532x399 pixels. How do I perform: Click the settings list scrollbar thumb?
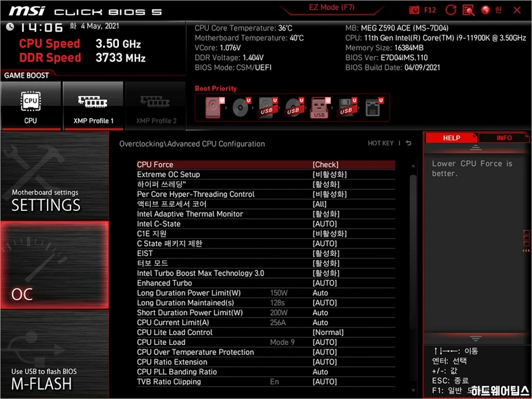coord(413,253)
